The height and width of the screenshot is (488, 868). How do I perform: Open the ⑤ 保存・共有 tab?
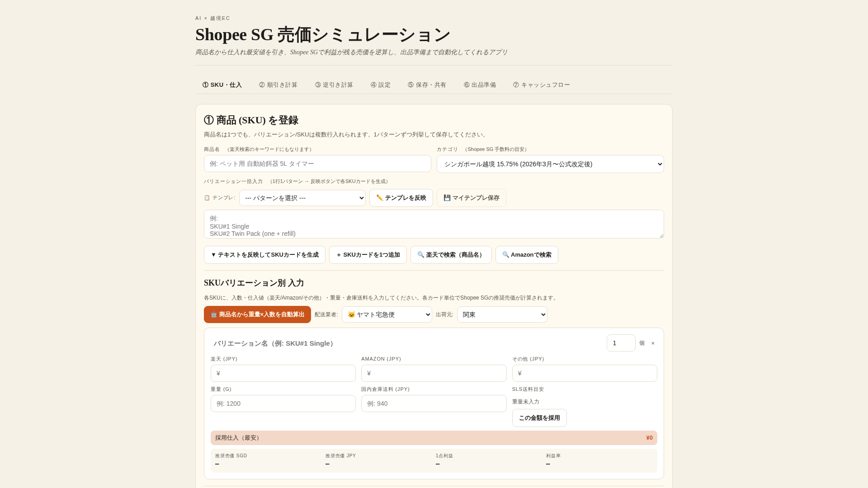coord(427,85)
